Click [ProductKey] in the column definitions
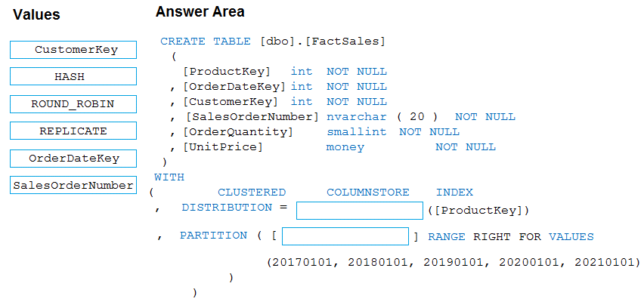 [227, 72]
